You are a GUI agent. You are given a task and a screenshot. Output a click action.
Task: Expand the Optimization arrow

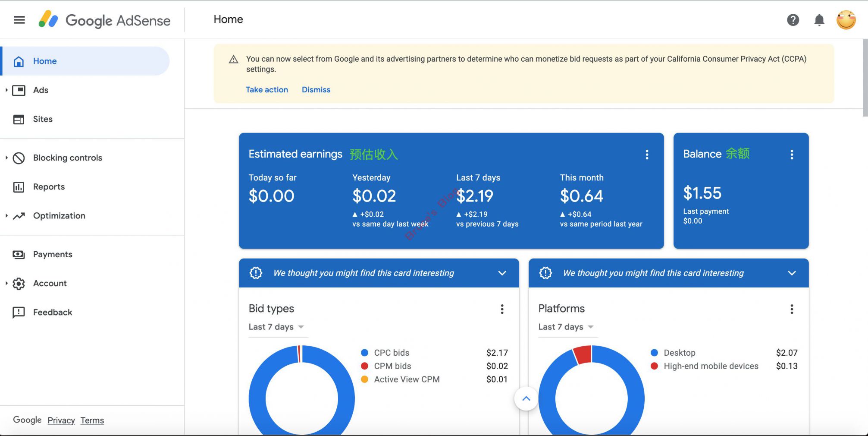click(6, 216)
